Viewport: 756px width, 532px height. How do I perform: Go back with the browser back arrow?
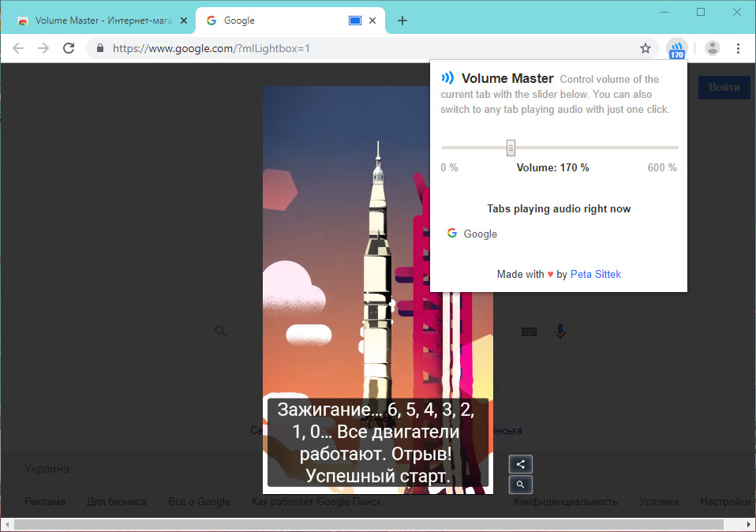tap(18, 48)
